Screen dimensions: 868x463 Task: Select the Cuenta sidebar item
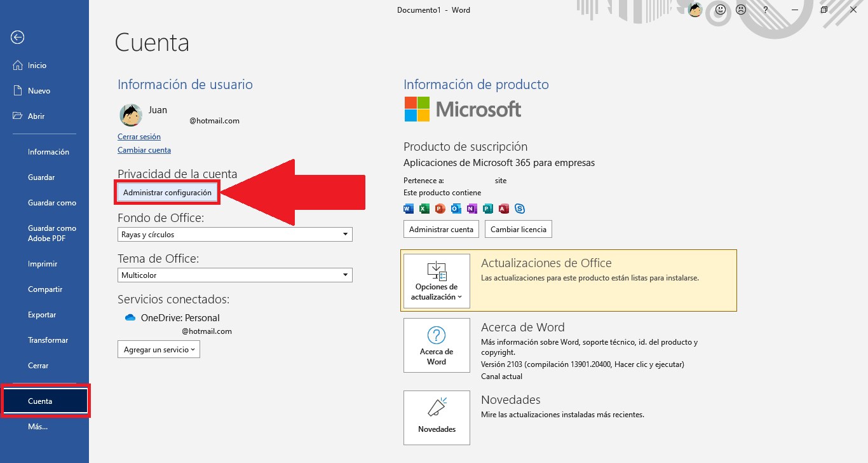point(45,401)
